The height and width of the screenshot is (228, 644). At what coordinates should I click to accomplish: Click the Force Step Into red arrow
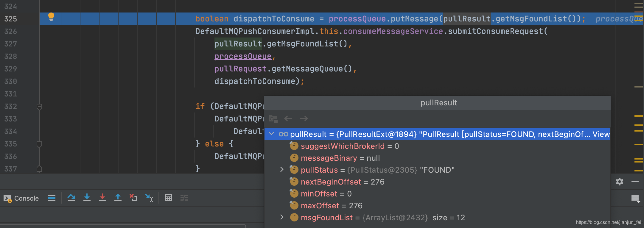pyautogui.click(x=102, y=198)
